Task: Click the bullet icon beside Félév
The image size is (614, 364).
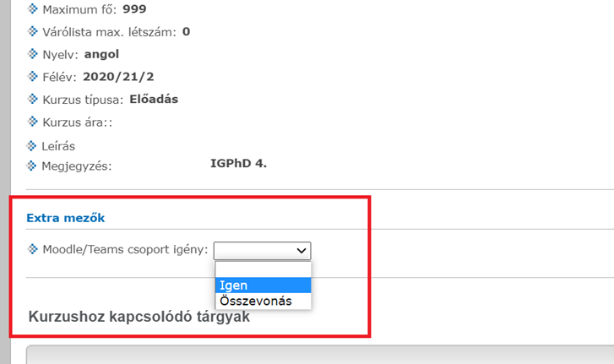Action: [x=33, y=76]
